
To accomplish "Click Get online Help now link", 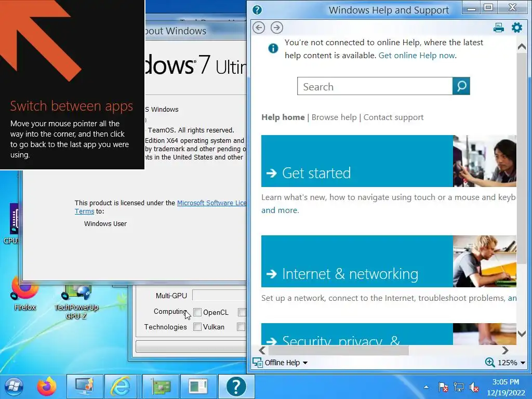I will [x=417, y=55].
